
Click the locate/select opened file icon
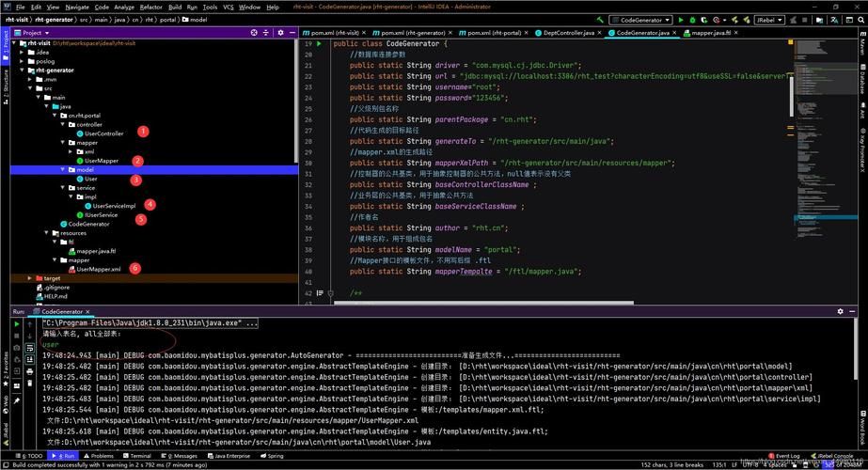click(x=252, y=32)
